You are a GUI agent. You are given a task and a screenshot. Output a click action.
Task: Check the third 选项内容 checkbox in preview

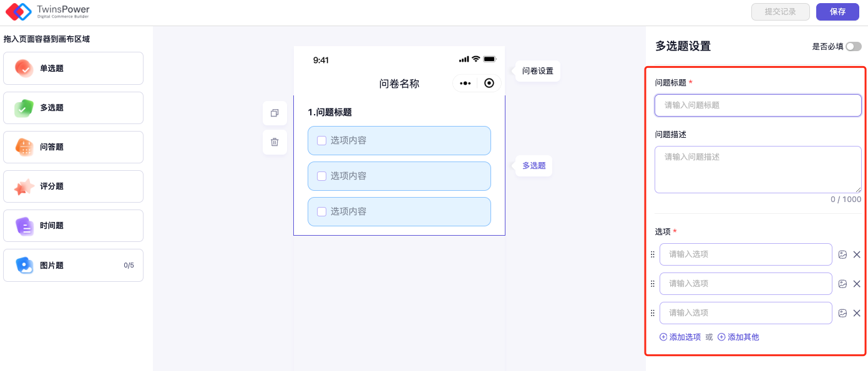coord(322,212)
